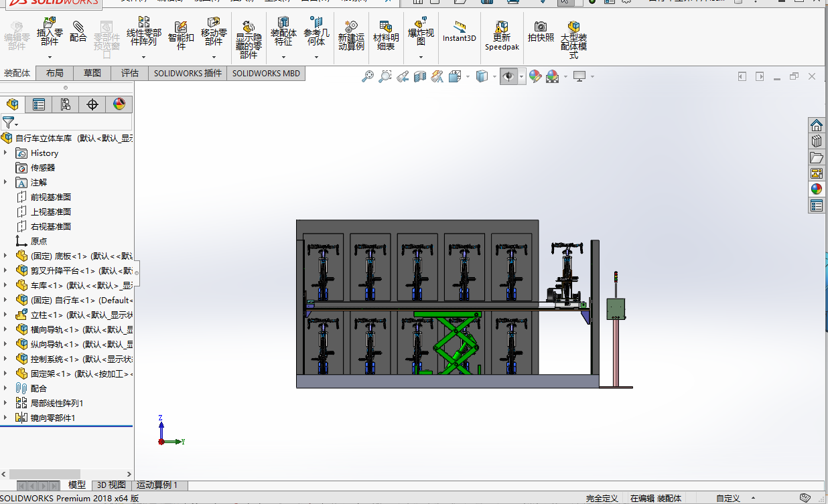Select the DimXpertManager crosshair tab icon
Viewport: 828px width, 504px height.
coord(92,104)
